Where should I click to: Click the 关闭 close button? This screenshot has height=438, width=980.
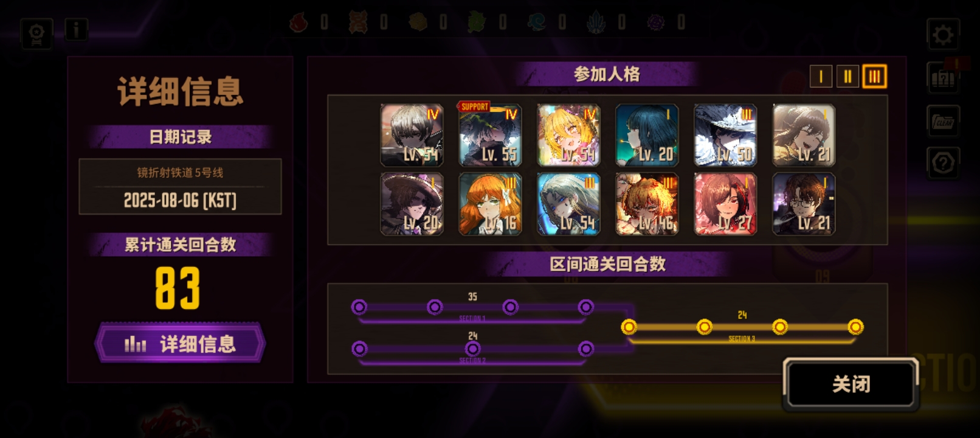pyautogui.click(x=851, y=384)
